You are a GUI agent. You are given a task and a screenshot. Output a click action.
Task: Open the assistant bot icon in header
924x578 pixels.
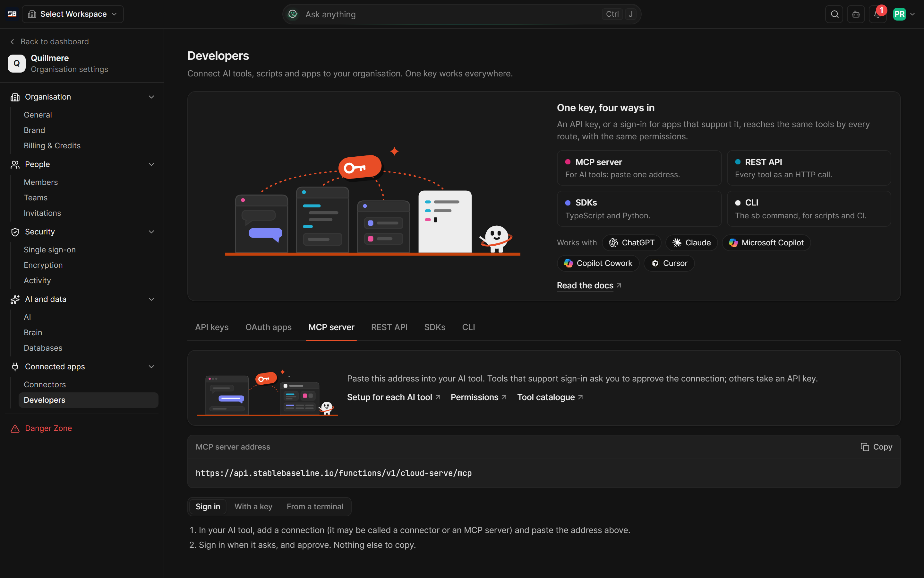(x=856, y=14)
